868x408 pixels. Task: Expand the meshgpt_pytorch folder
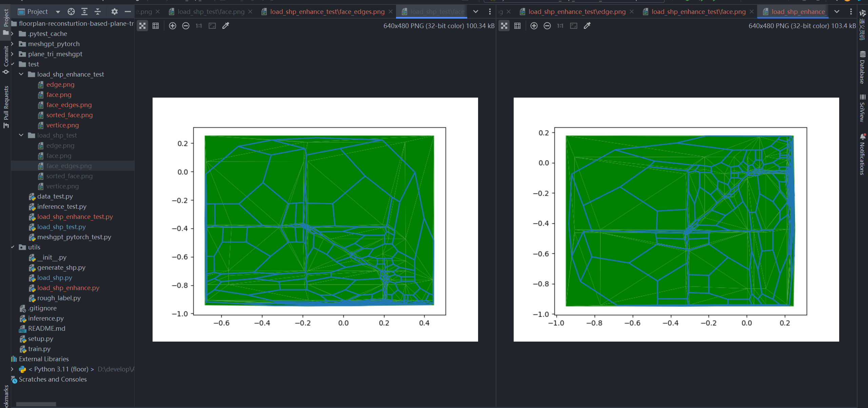click(x=13, y=44)
